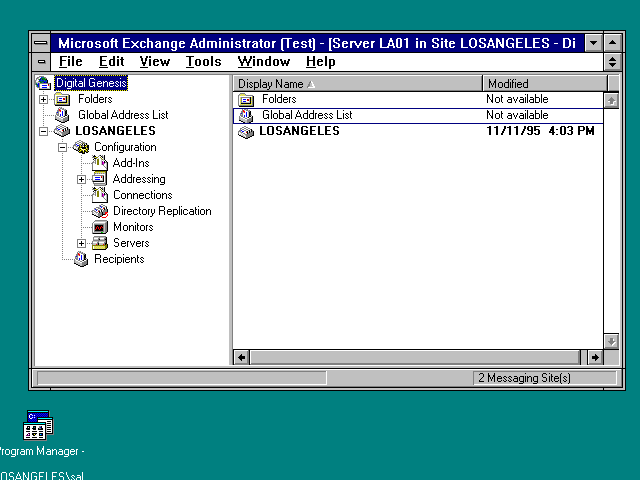Open the document window control menu box

click(x=41, y=62)
